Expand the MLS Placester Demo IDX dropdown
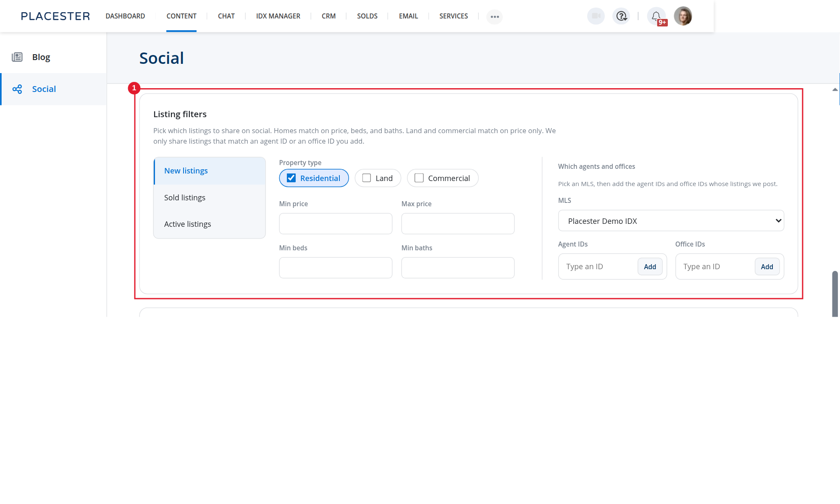840x504 pixels. 671,221
